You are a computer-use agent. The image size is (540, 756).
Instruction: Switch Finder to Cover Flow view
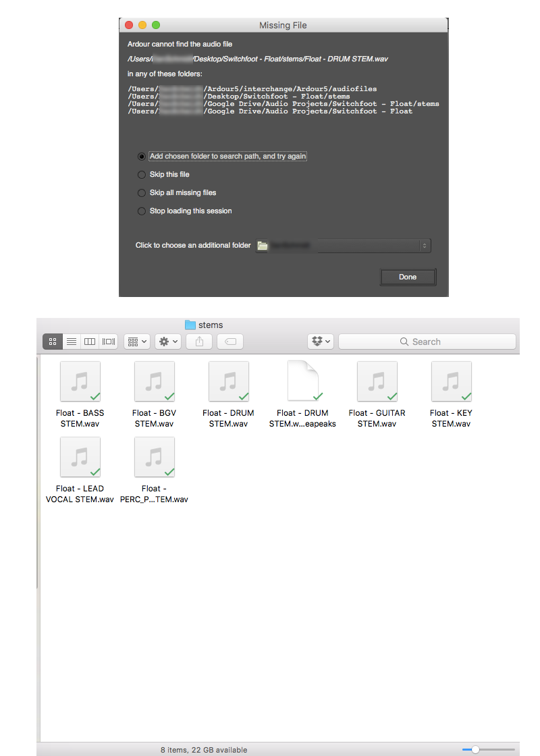[109, 342]
